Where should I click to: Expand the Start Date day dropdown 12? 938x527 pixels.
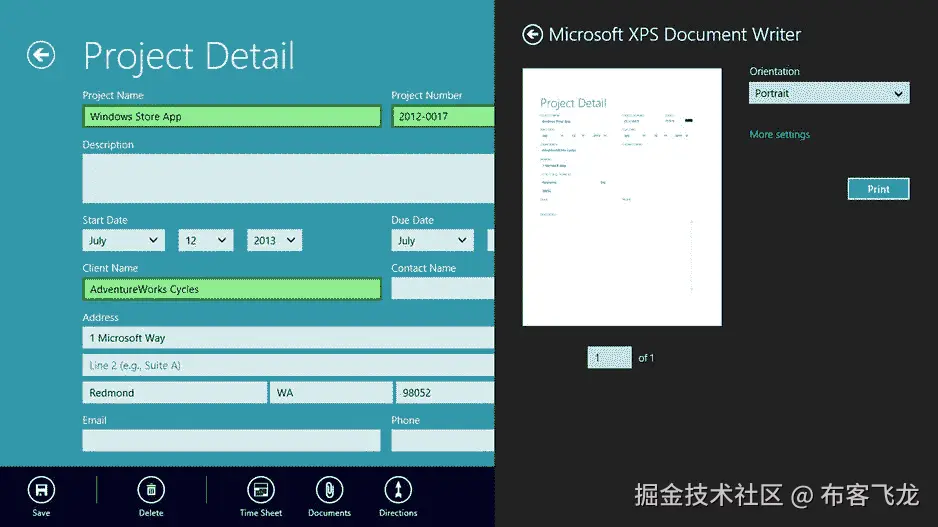206,240
